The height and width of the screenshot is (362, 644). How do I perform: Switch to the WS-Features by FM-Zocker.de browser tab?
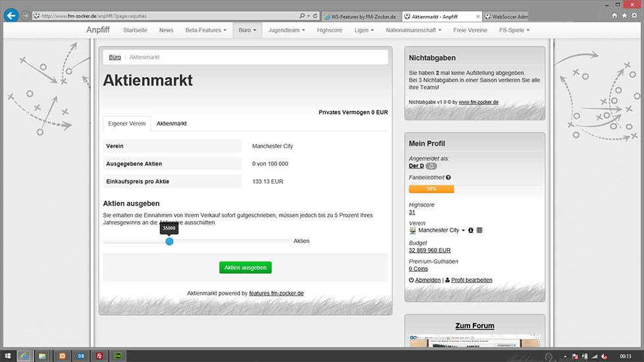pos(360,16)
